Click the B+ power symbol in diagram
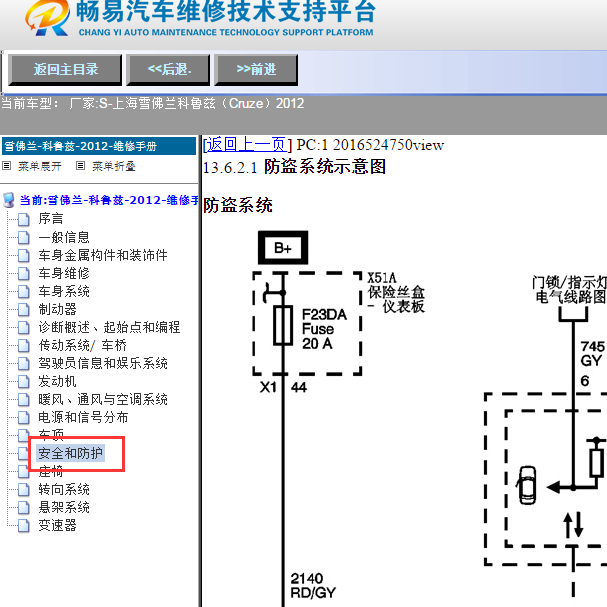This screenshot has height=607, width=607. [283, 248]
